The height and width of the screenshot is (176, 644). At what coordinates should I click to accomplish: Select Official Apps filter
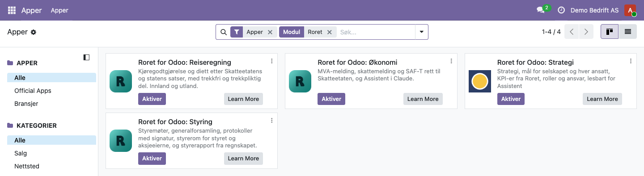(x=51, y=91)
